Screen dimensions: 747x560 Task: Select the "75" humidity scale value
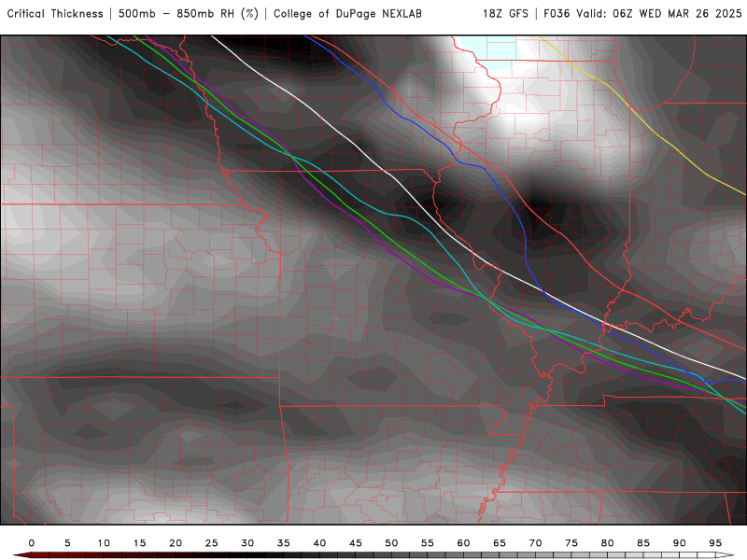(571, 543)
